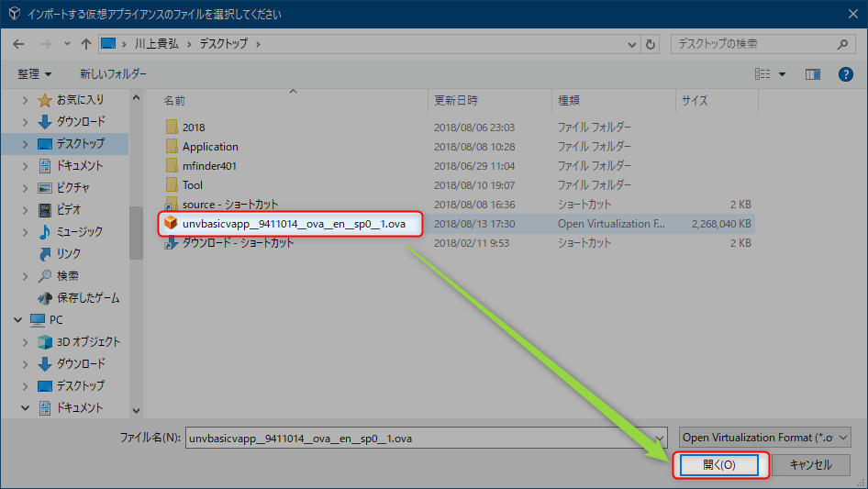Expand the upper ダウンロード tree node
The width and height of the screenshot is (868, 489).
[x=25, y=122]
